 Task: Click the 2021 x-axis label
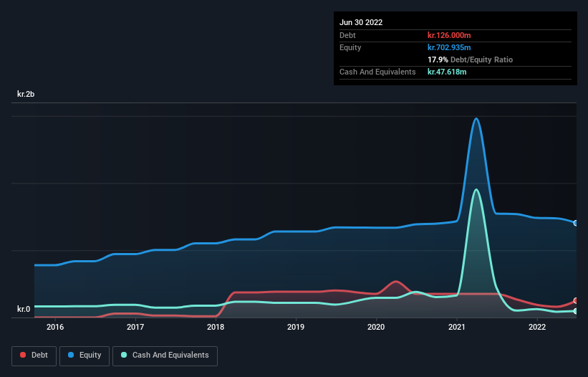(457, 327)
